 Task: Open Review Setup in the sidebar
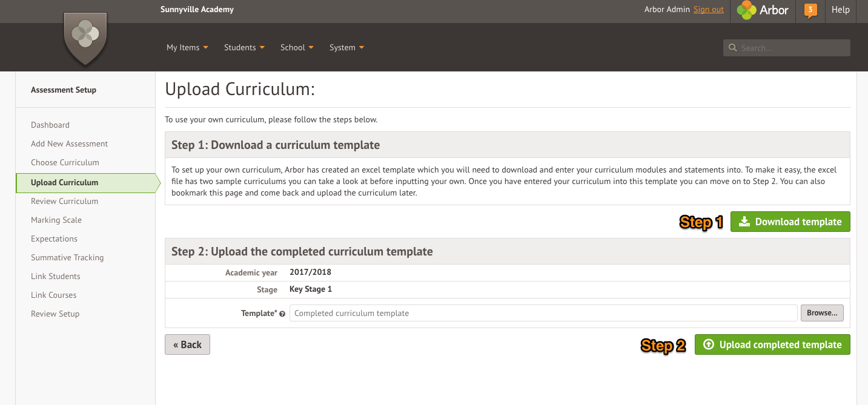[x=55, y=314]
